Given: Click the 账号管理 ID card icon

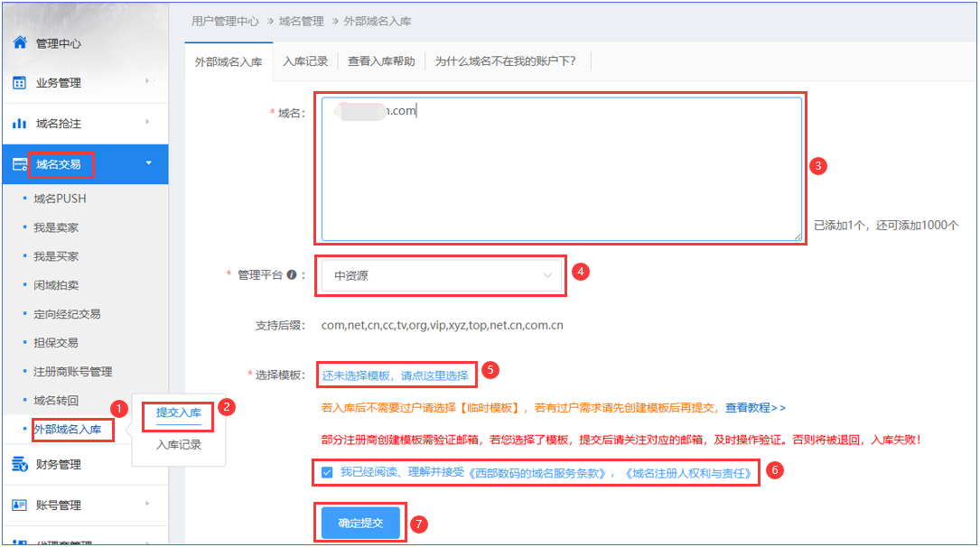Looking at the screenshot, I should [x=19, y=505].
